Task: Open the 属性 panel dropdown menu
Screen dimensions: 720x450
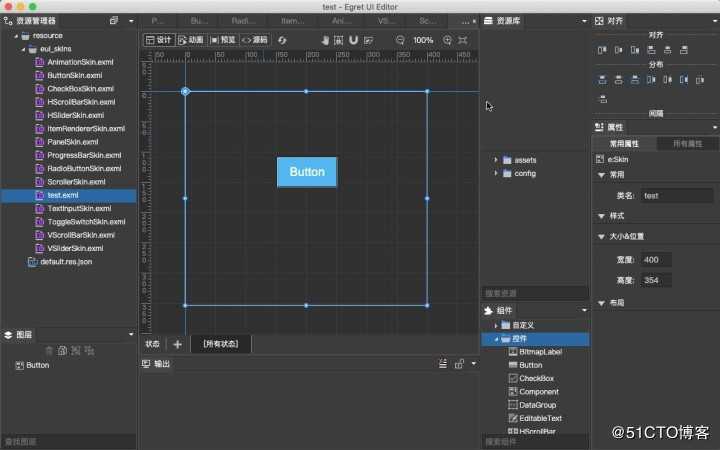Action: pyautogui.click(x=715, y=127)
